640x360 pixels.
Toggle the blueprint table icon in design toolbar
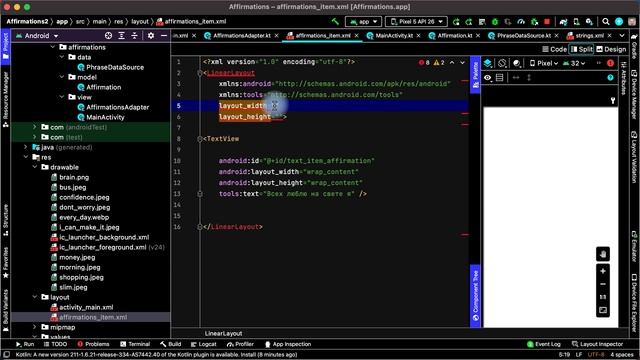(x=500, y=78)
